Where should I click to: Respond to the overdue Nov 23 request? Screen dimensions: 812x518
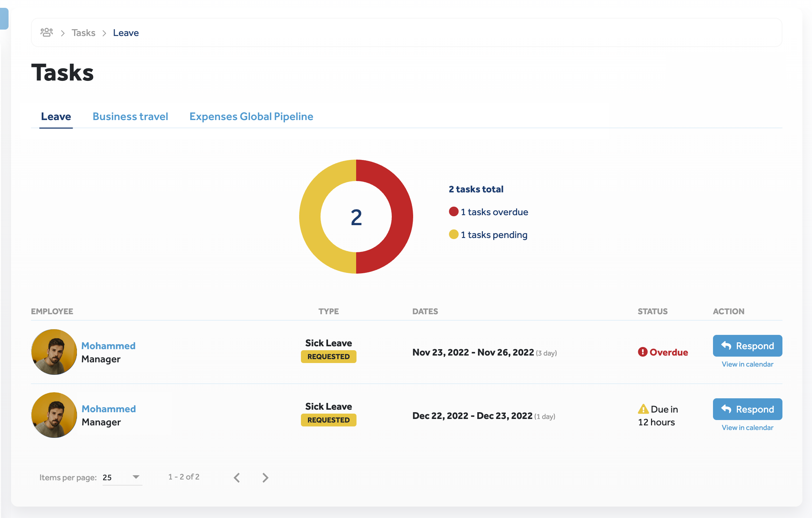coord(747,346)
